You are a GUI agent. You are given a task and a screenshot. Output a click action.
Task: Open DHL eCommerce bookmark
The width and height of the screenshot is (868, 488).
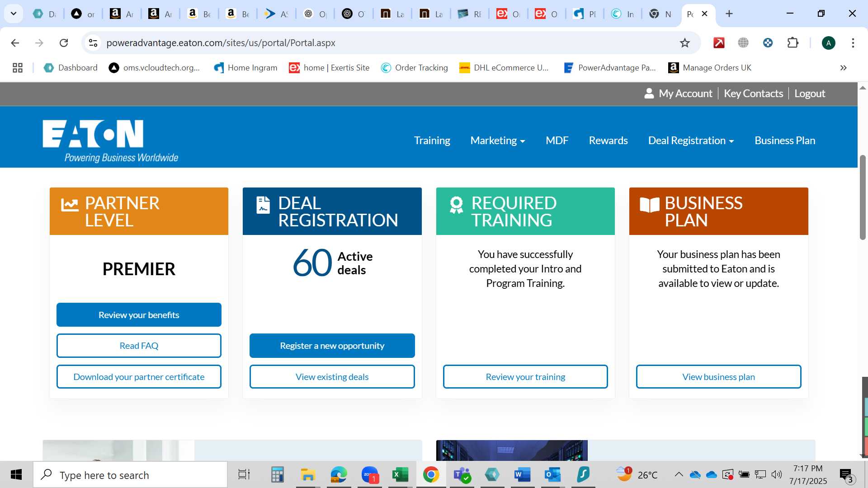(504, 68)
